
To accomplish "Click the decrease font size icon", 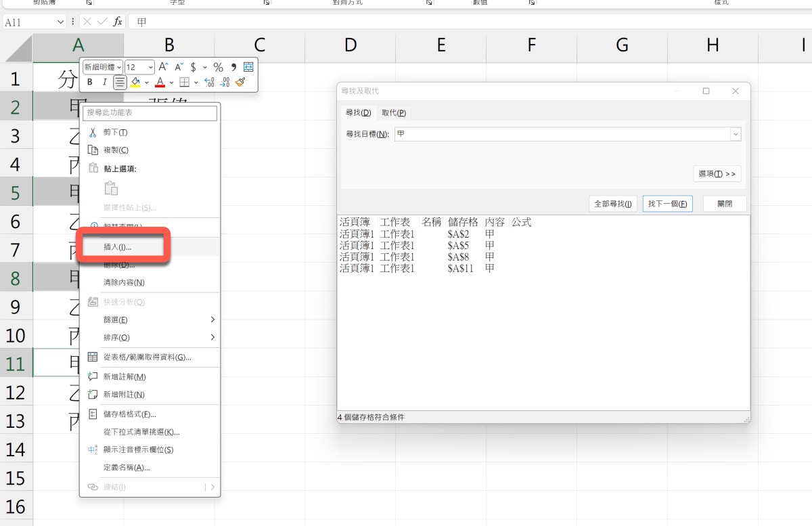I will tap(179, 67).
